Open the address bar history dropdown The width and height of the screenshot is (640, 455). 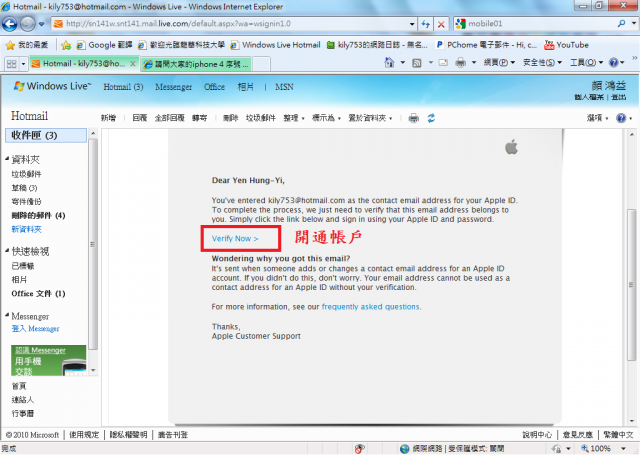[412, 24]
